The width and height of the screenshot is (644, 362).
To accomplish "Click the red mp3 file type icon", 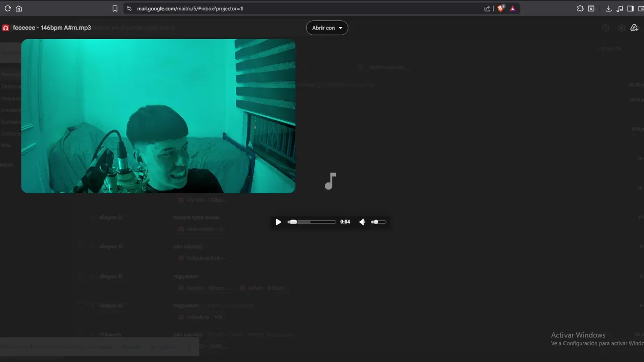I will pos(6,28).
